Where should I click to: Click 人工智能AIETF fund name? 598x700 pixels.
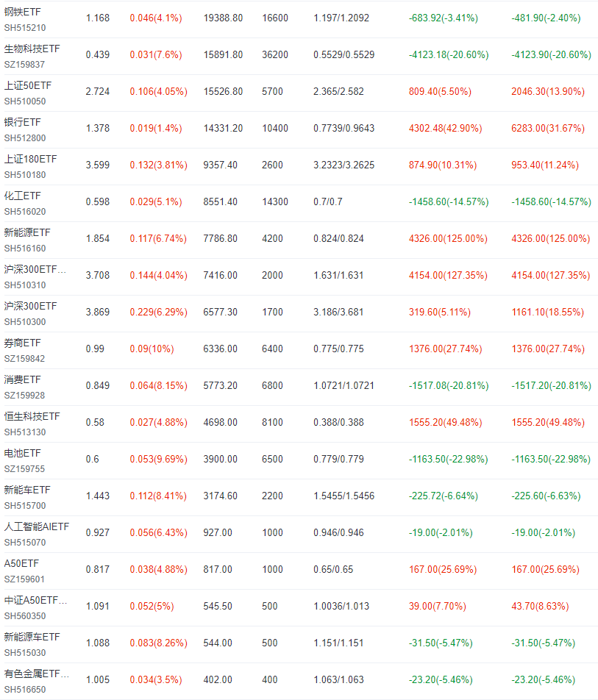click(x=37, y=526)
